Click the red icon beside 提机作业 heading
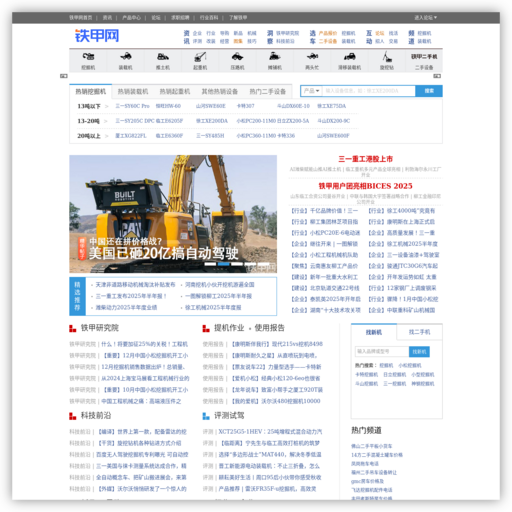 pyautogui.click(x=206, y=329)
